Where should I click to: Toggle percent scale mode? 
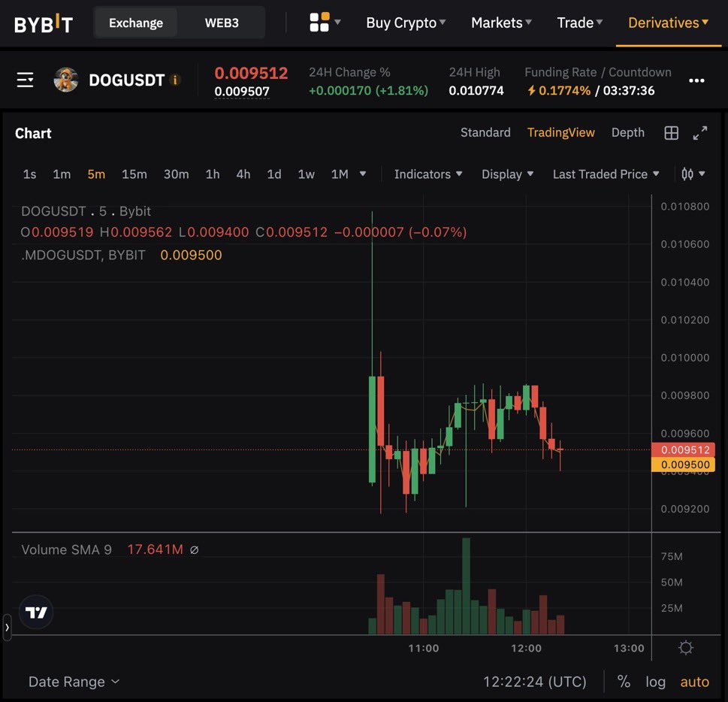click(624, 682)
